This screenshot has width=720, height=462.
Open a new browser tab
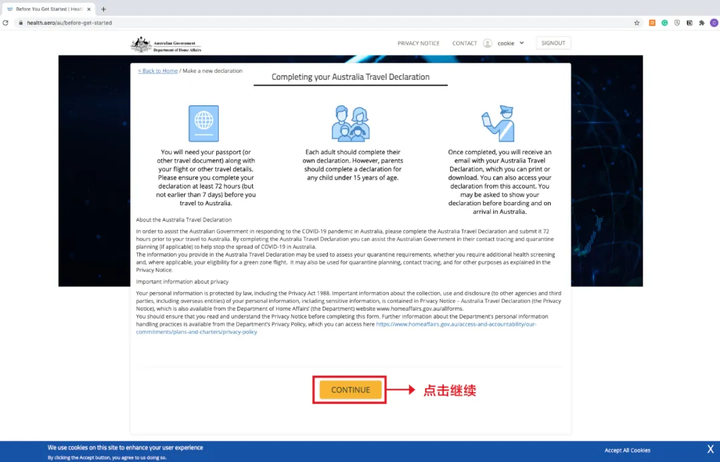tap(103, 9)
